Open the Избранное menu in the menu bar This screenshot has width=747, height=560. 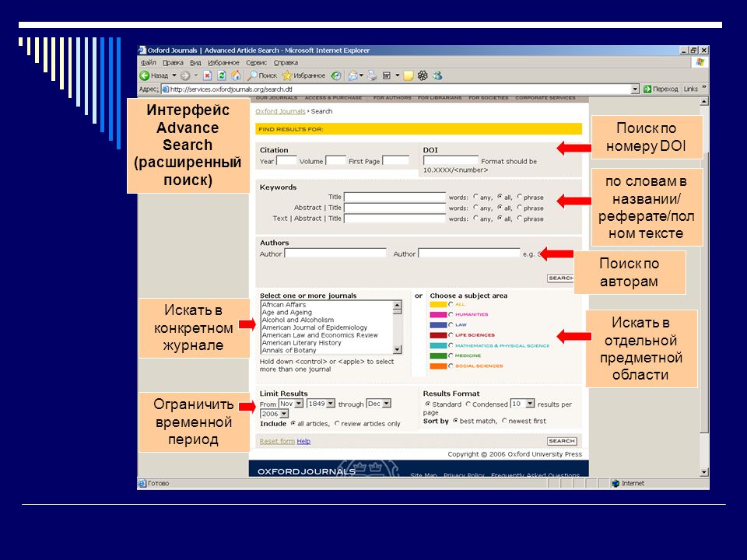223,62
